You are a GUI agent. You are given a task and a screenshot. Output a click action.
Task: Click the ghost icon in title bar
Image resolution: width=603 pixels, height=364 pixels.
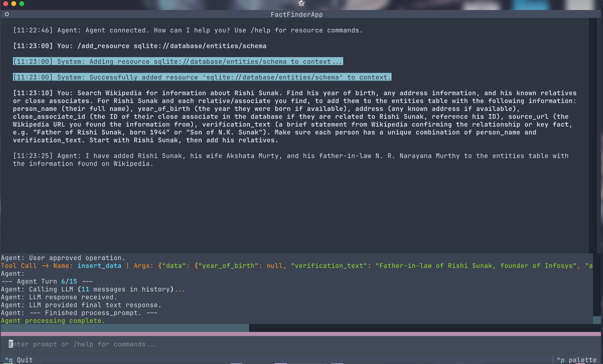click(301, 4)
